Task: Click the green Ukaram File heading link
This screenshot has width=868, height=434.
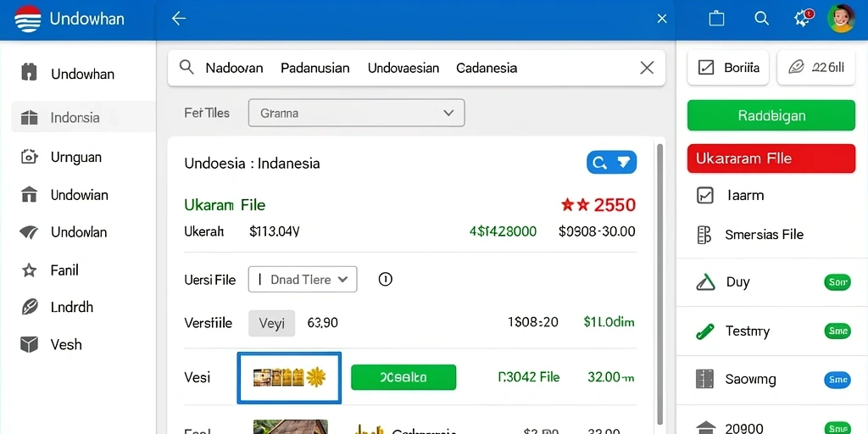Action: [x=225, y=205]
